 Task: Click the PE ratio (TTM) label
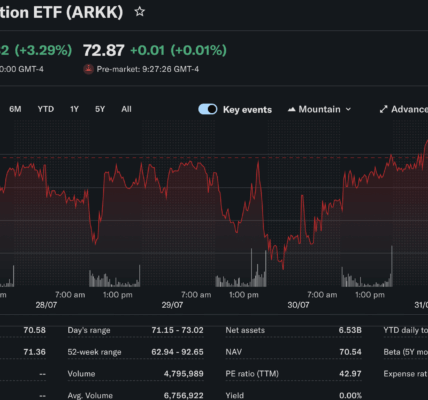pyautogui.click(x=252, y=374)
